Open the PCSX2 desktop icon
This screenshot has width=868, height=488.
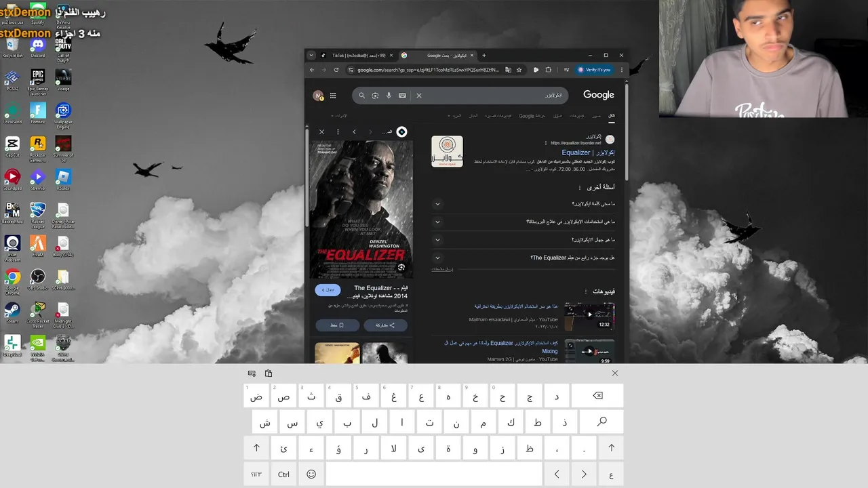(12, 80)
